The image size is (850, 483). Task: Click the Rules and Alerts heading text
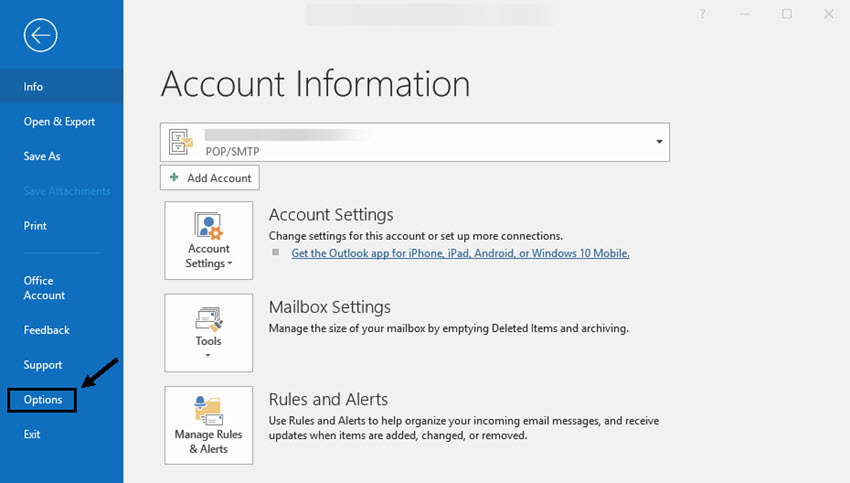(329, 400)
